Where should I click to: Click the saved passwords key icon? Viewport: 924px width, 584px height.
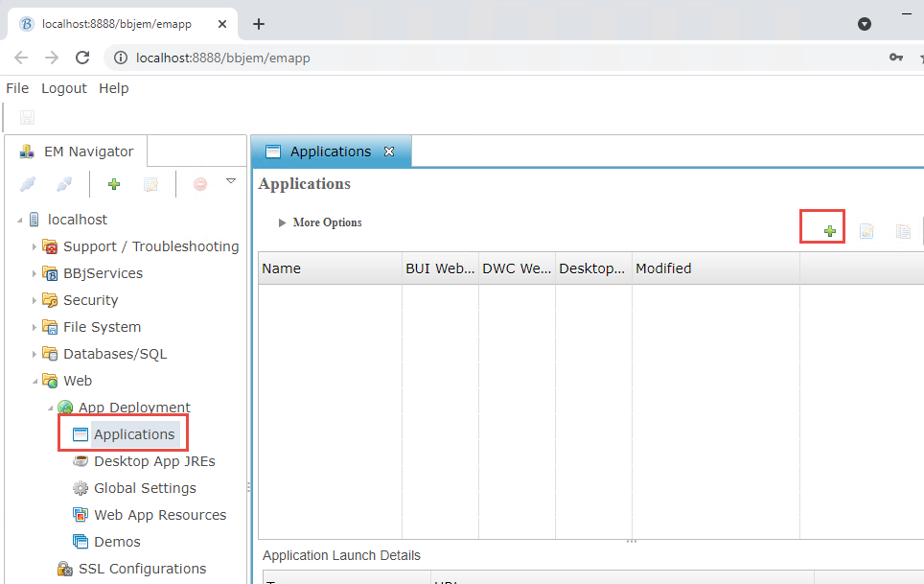pos(895,58)
